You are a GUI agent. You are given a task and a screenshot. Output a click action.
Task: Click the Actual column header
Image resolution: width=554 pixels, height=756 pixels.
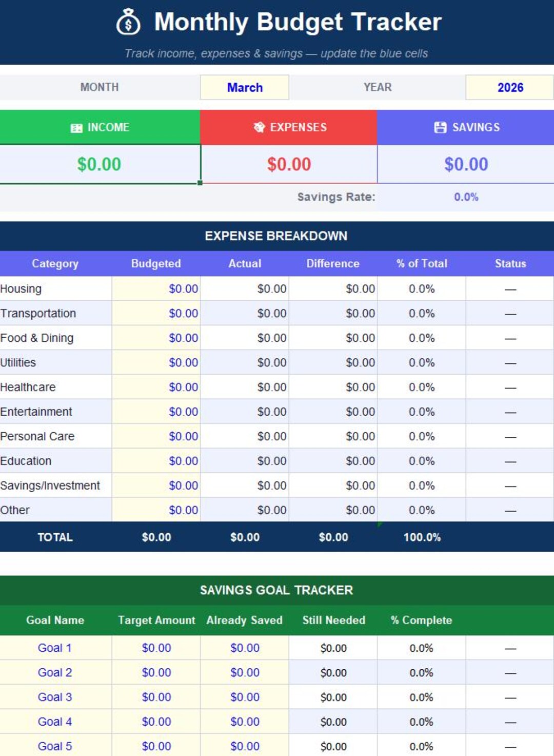(245, 264)
